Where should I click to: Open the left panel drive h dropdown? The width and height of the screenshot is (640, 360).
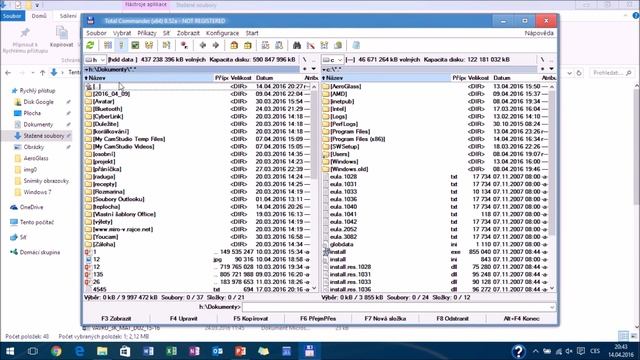click(96, 60)
